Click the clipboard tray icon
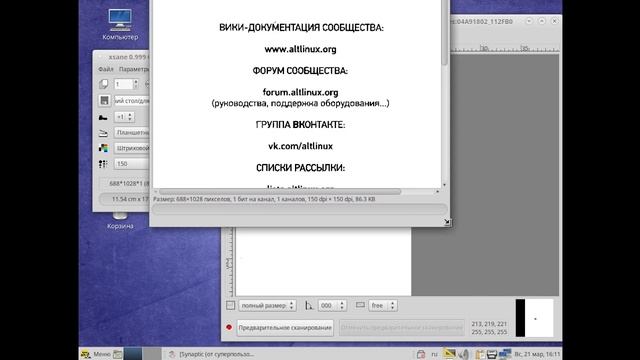 point(480,354)
